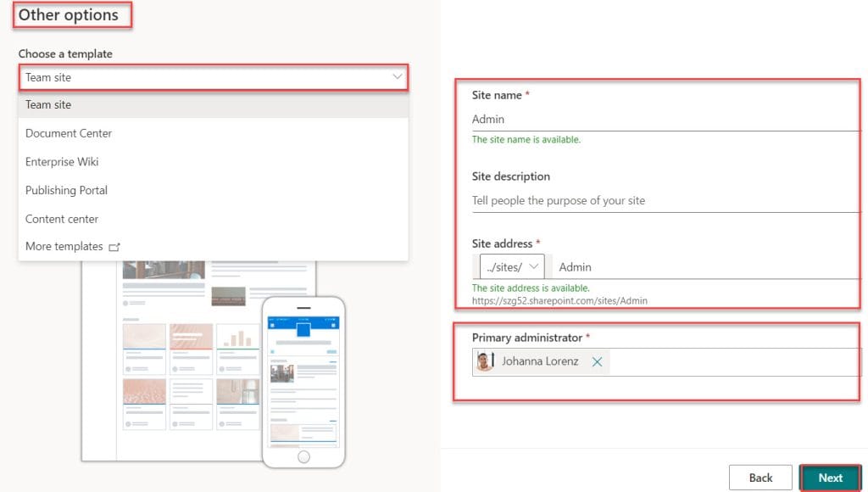Image resolution: width=868 pixels, height=492 pixels.
Task: Select Team site in the template list
Action: [214, 104]
